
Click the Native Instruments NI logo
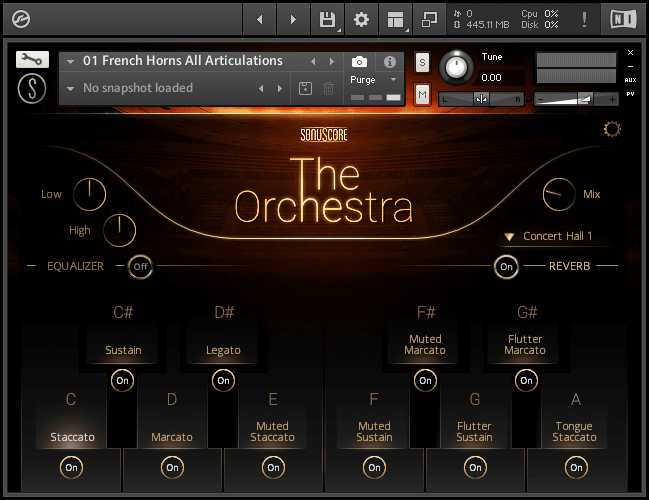(x=623, y=19)
